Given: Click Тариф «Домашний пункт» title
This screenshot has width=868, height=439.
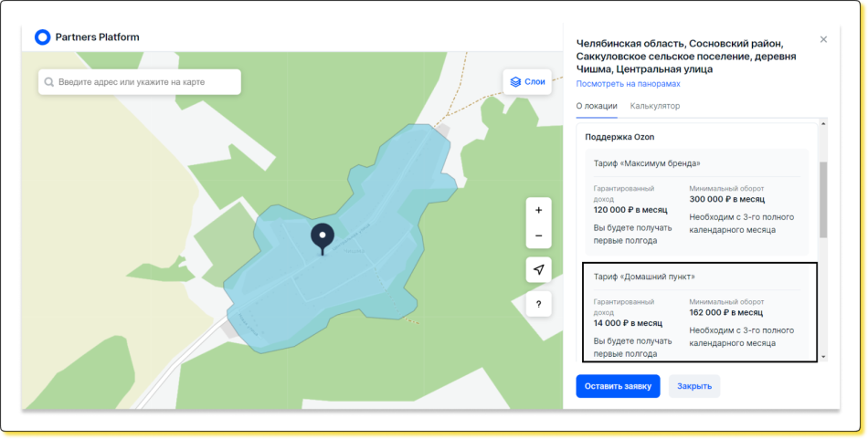Looking at the screenshot, I should pyautogui.click(x=644, y=277).
